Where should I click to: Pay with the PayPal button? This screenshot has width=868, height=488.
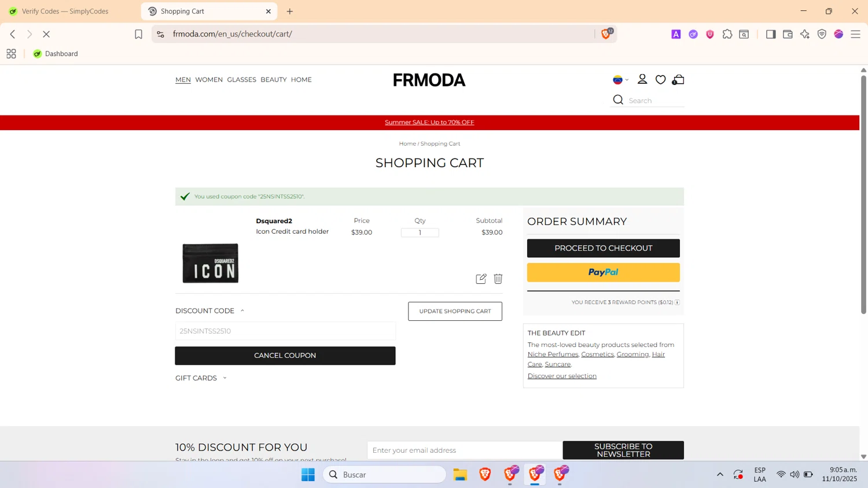tap(603, 272)
